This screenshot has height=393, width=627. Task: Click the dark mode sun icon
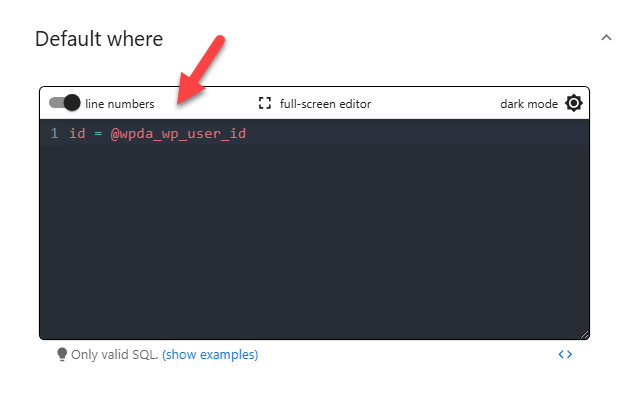574,103
